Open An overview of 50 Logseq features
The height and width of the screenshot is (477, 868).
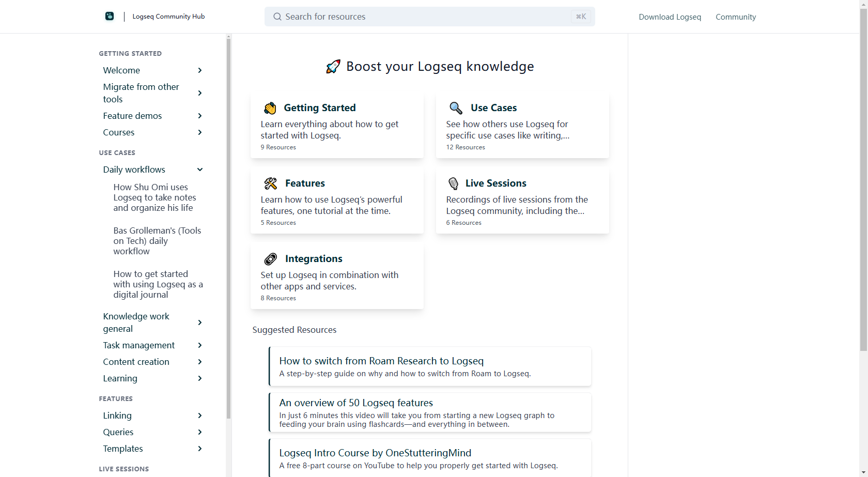pyautogui.click(x=356, y=403)
